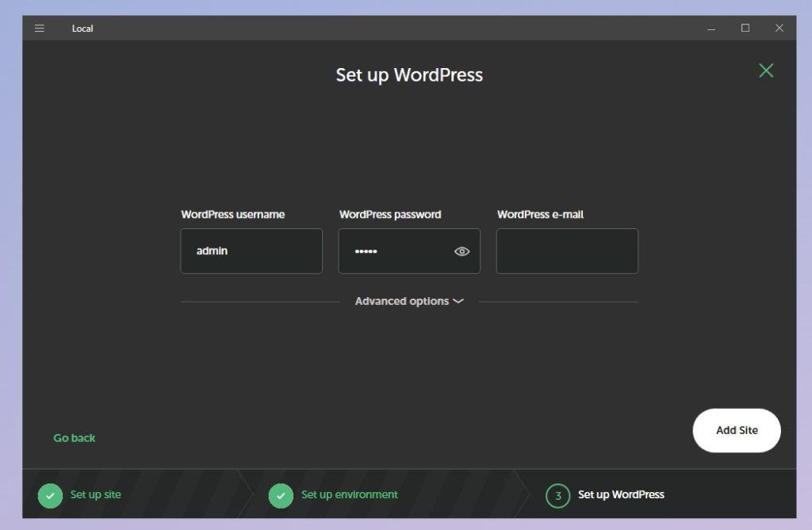Click the empty WordPress e-mail field
The image size is (812, 530).
[567, 251]
